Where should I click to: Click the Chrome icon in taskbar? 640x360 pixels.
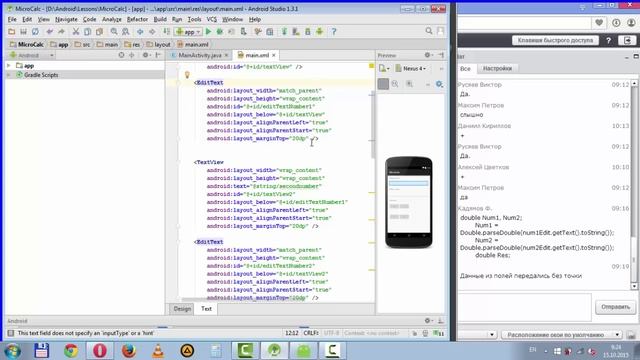(71, 350)
